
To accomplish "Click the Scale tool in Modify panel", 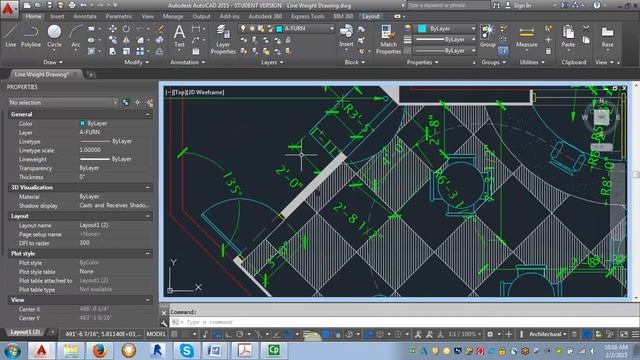I will (x=126, y=51).
